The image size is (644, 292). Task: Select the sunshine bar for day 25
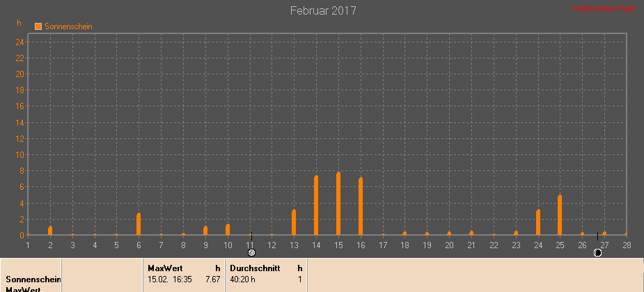560,215
